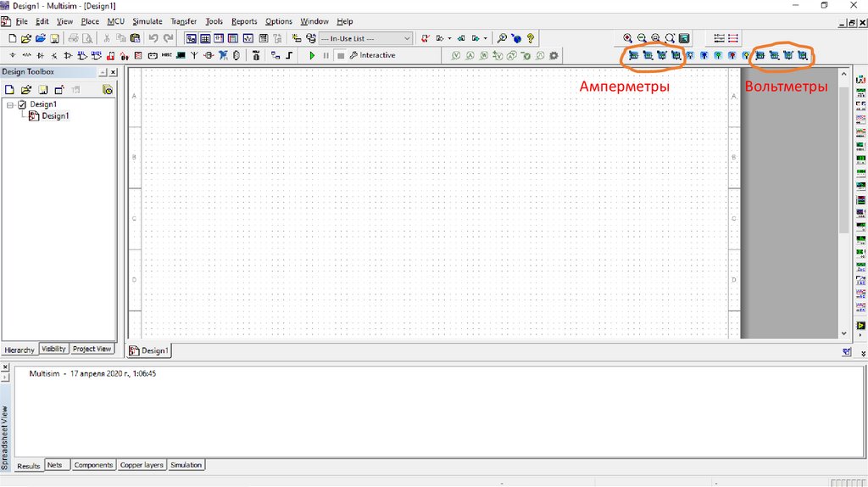This screenshot has width=868, height=487.
Task: Place the first circled voltmeter icon
Action: tap(759, 56)
